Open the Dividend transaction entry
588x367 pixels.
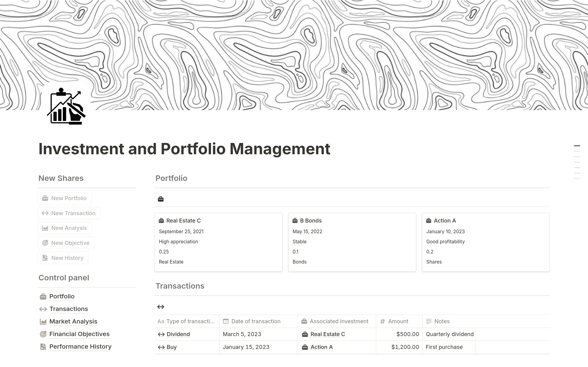(178, 334)
